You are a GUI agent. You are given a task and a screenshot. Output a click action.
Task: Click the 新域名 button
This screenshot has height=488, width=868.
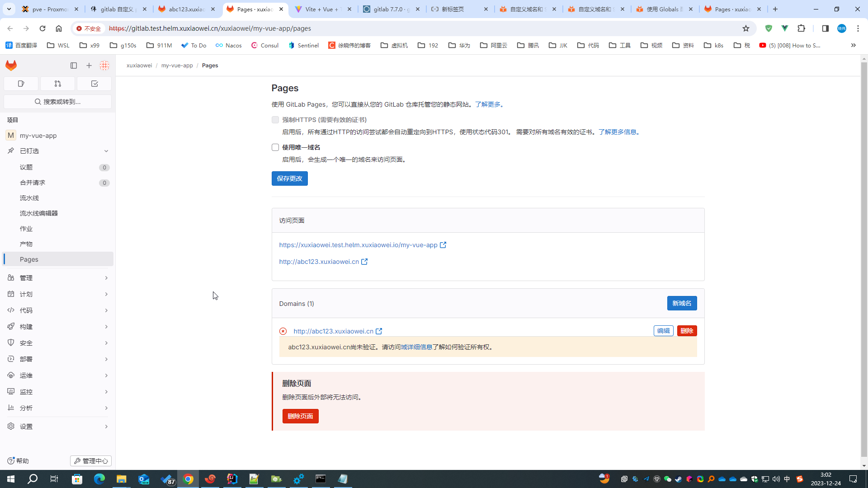click(x=682, y=303)
